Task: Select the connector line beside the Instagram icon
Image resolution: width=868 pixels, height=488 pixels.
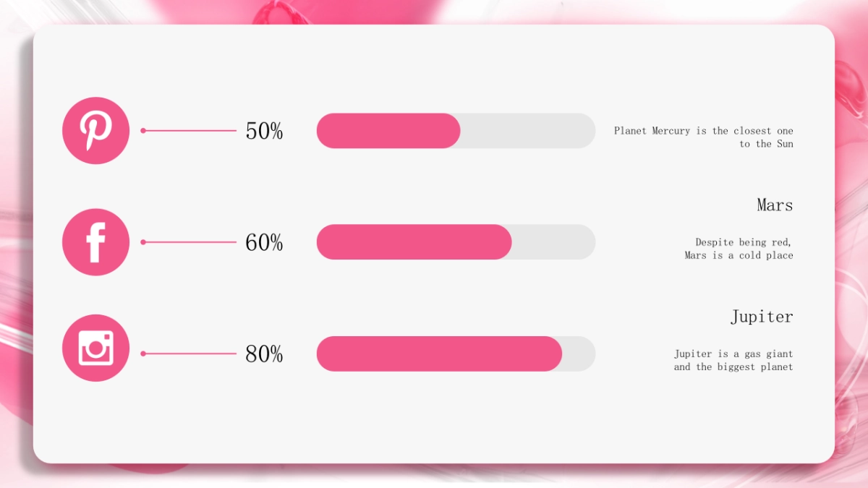Action: pyautogui.click(x=190, y=354)
